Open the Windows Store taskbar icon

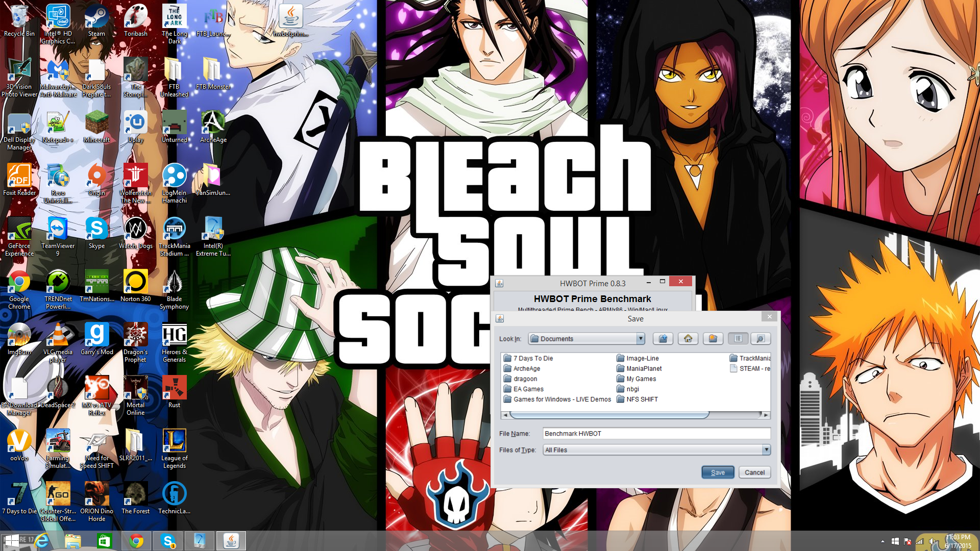105,541
